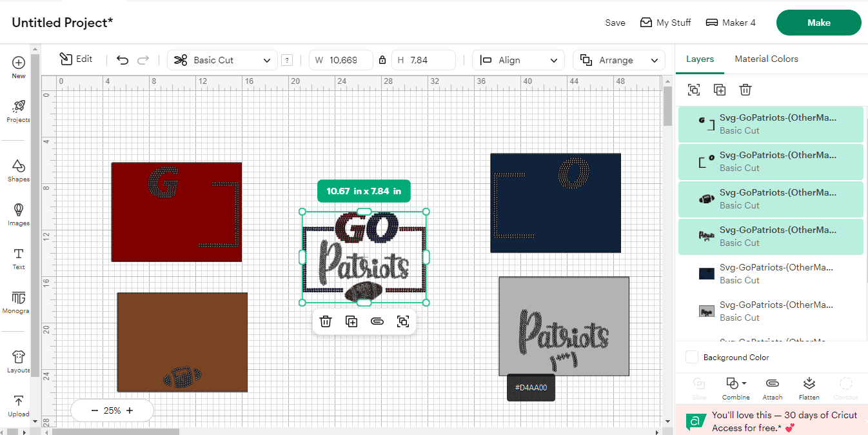Viewport: 868px width, 435px height.
Task: Click the Save link
Action: coord(615,23)
